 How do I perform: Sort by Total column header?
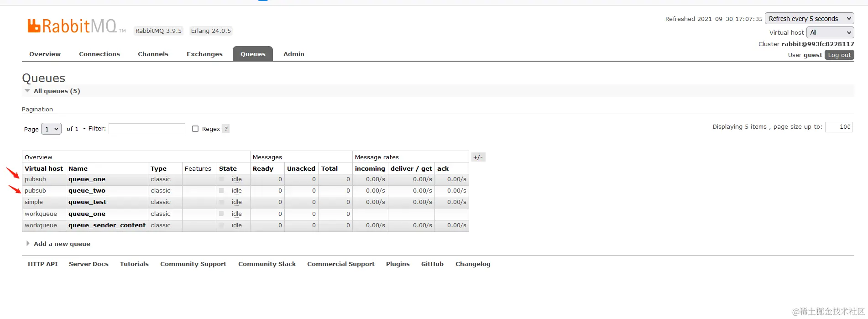pos(329,168)
